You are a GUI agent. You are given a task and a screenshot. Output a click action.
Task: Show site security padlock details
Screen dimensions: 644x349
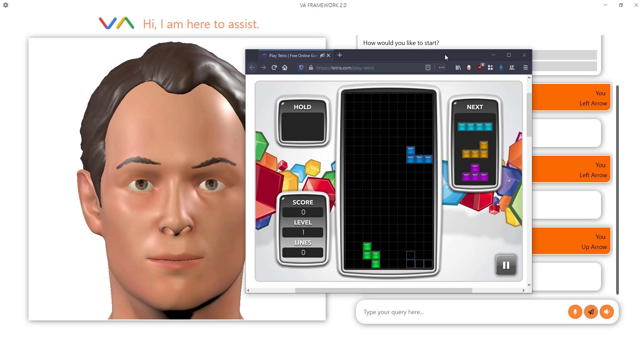[x=311, y=67]
